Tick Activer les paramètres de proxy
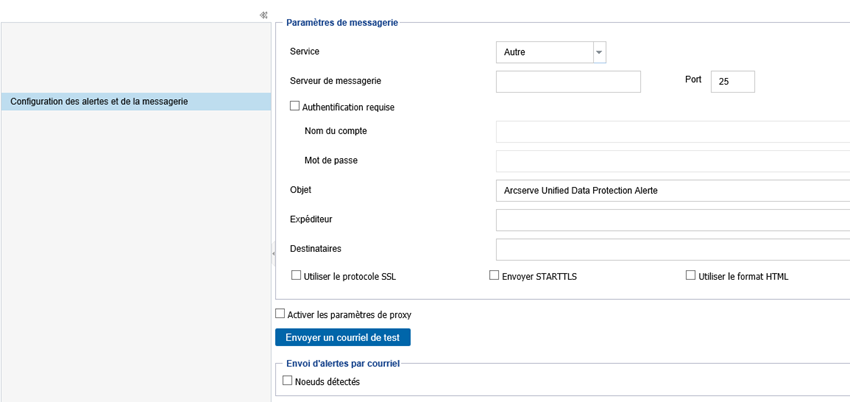This screenshot has height=402, width=850. pos(280,313)
